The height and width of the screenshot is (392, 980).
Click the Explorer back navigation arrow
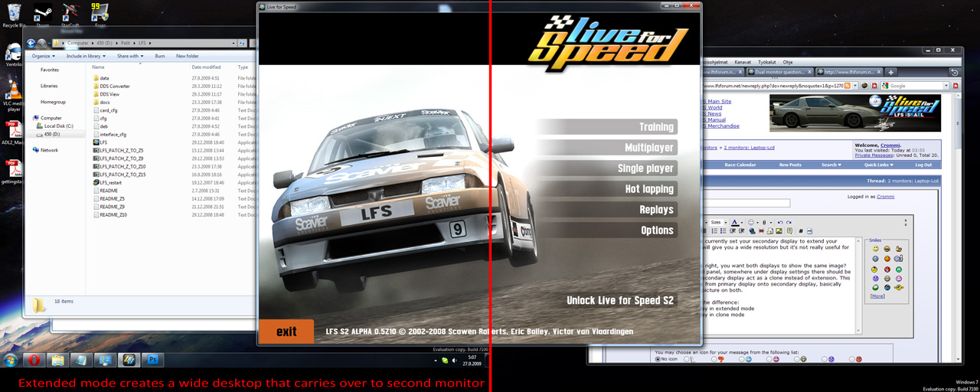pyautogui.click(x=31, y=43)
